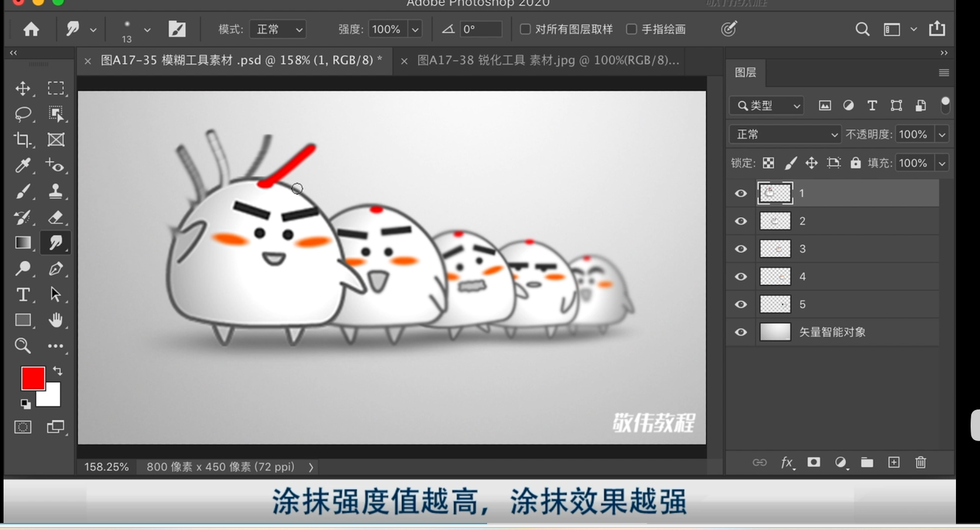
Task: Hide layer 5
Action: pos(741,304)
